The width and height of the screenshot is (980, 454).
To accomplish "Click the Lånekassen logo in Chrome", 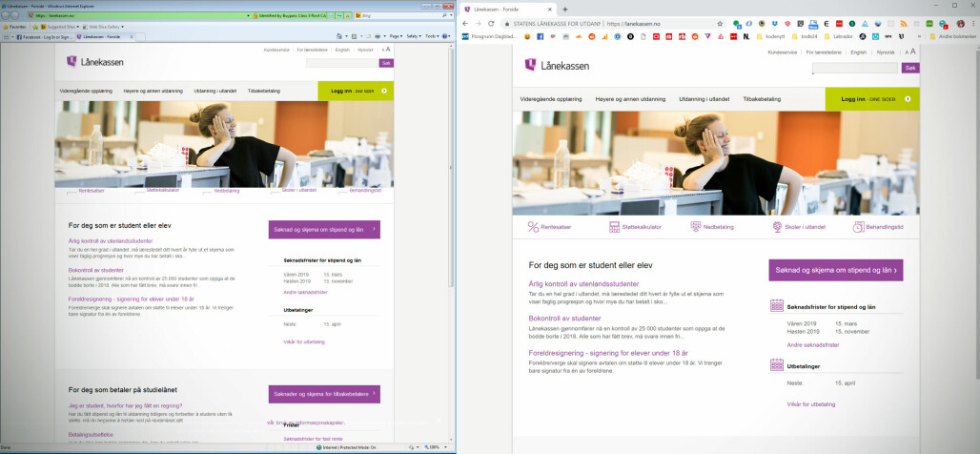I will [x=557, y=65].
